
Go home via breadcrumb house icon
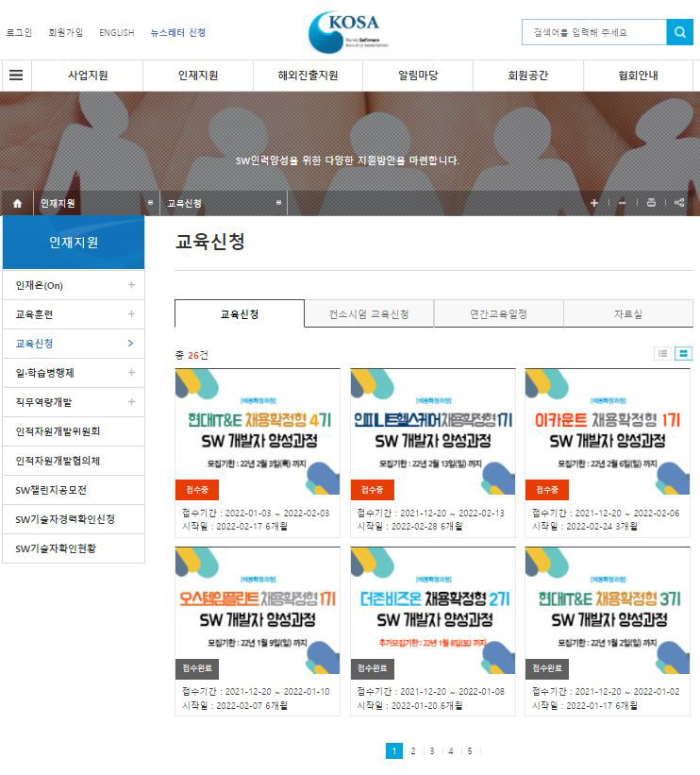[17, 203]
